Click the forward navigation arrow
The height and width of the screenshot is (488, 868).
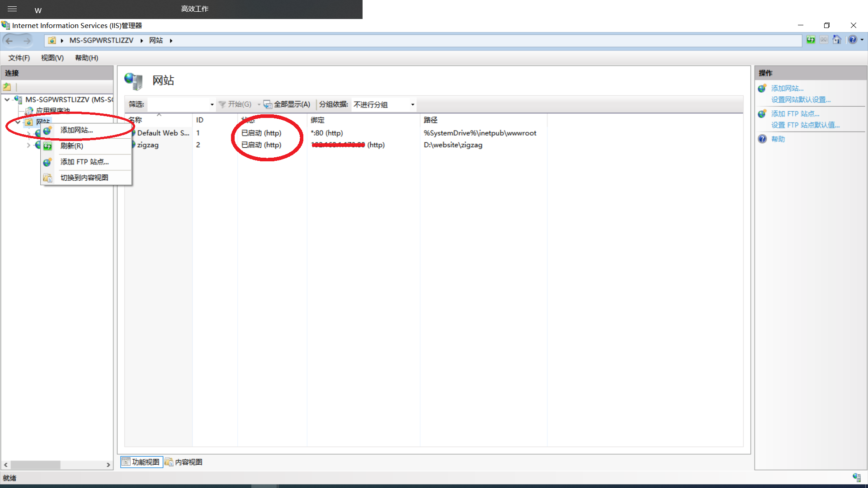27,41
